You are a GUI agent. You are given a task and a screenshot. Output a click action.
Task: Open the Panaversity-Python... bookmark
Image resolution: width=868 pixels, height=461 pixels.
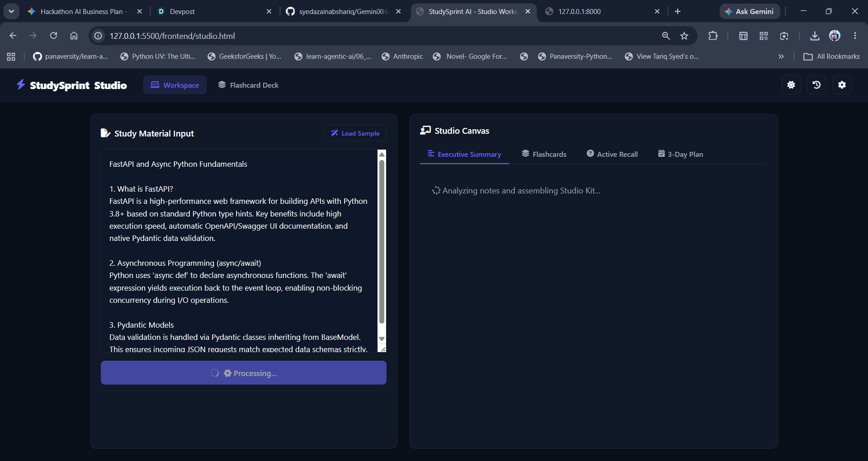tap(575, 56)
